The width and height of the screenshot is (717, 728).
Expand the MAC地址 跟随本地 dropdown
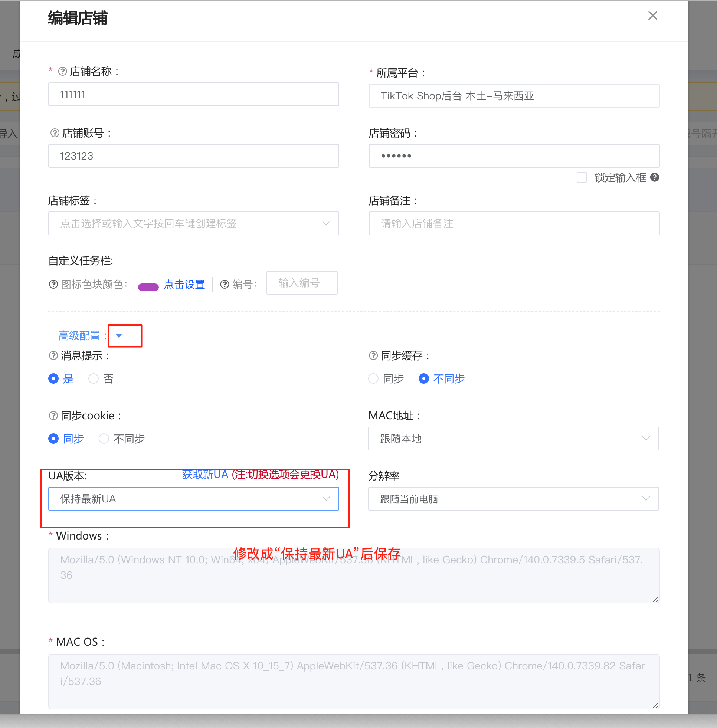513,439
